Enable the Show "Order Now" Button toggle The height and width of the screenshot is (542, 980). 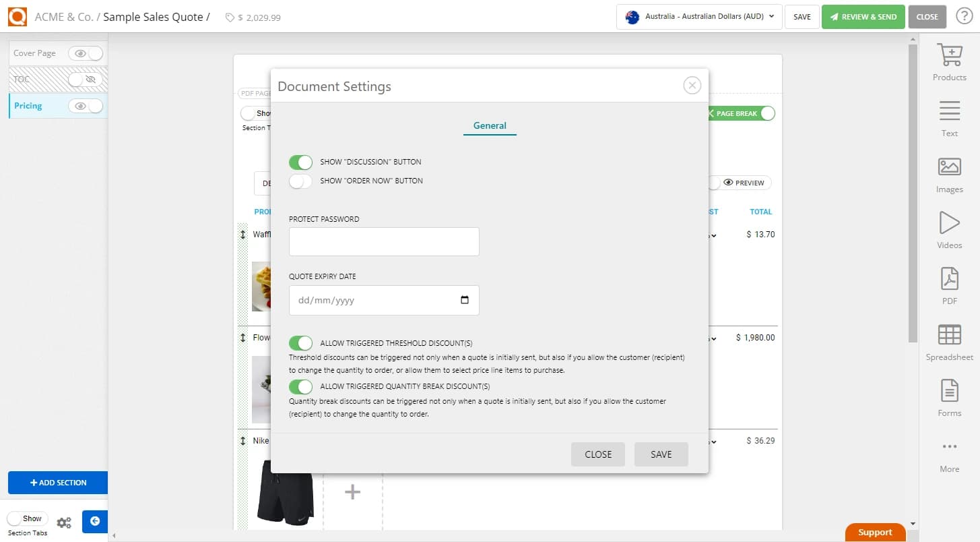(x=300, y=181)
